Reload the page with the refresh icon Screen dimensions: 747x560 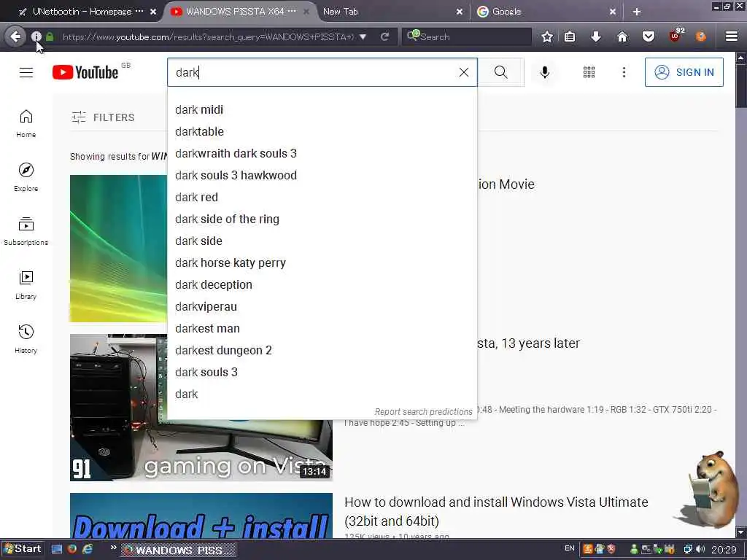pos(385,36)
